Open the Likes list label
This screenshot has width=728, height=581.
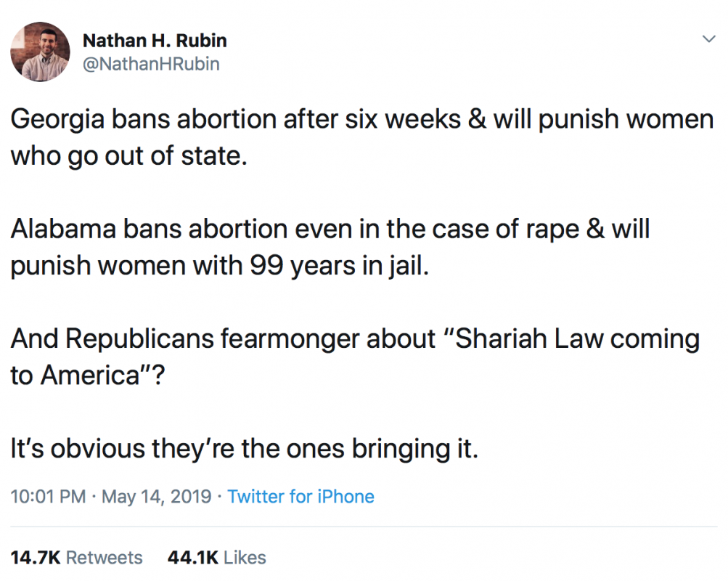245,557
